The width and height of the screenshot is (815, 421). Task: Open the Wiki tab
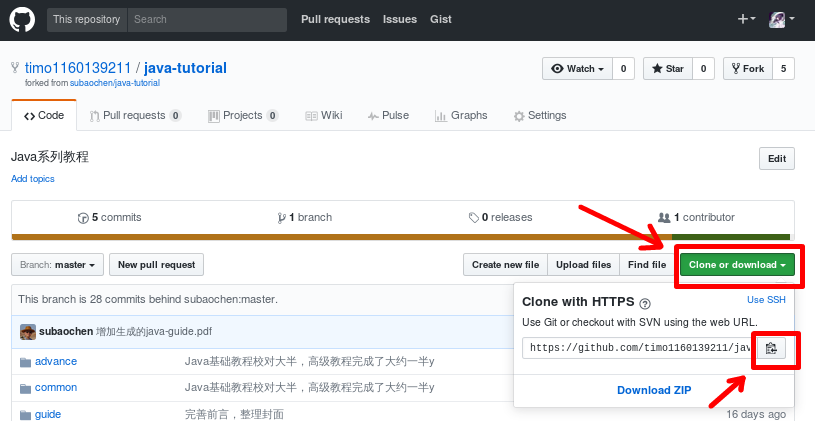324,115
